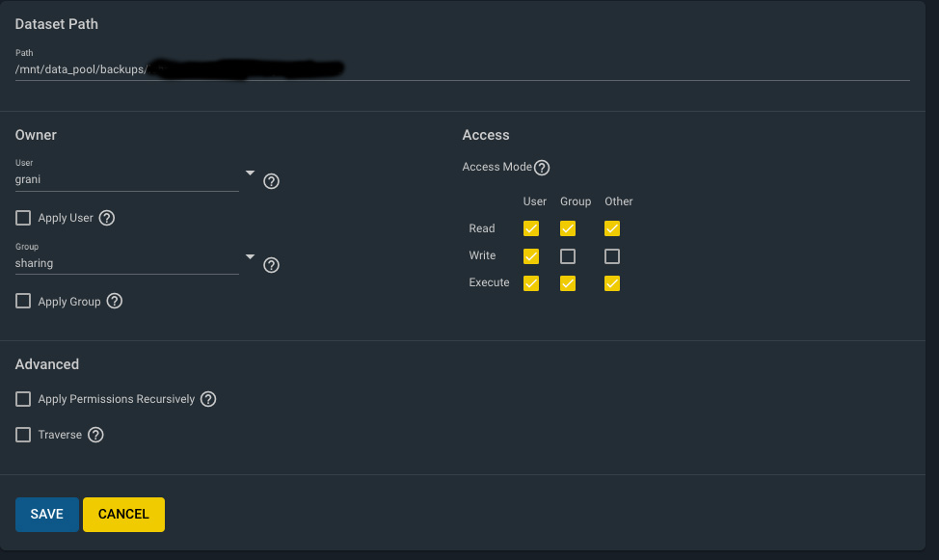Image resolution: width=939 pixels, height=560 pixels.
Task: Expand the Group owner dropdown arrow
Action: coord(251,257)
